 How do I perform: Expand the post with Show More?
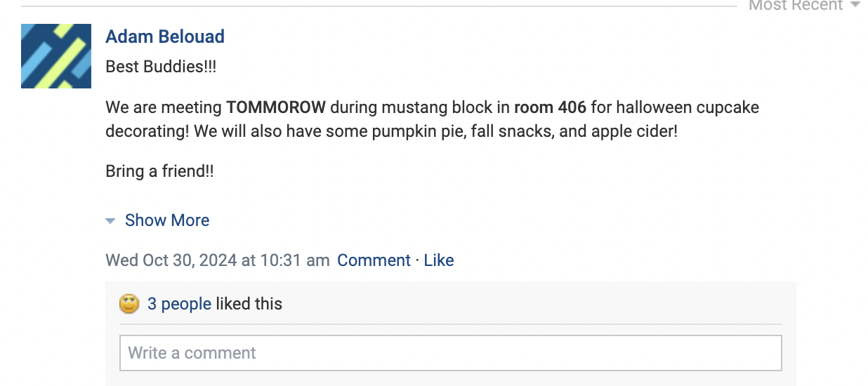point(166,220)
